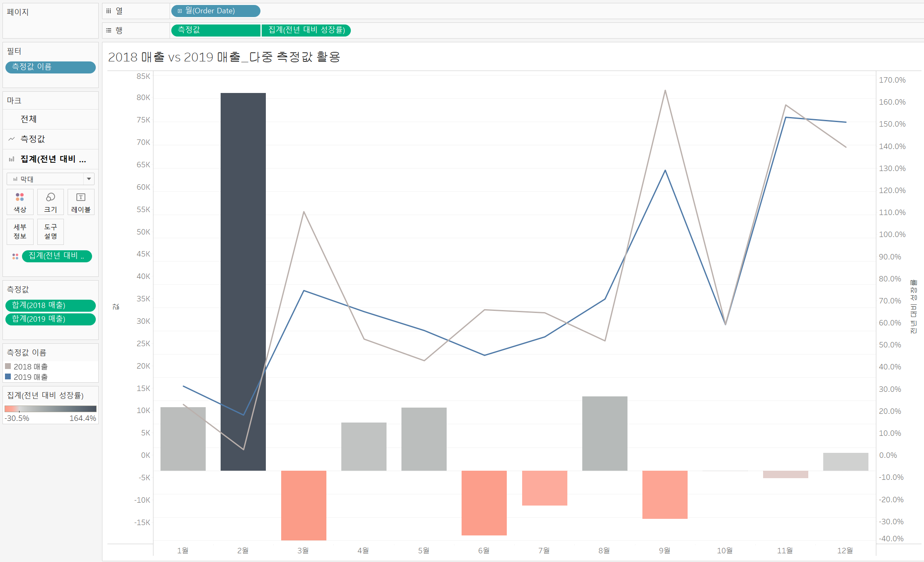Click the line chart icon beside 측정값 marks

[x=12, y=139]
